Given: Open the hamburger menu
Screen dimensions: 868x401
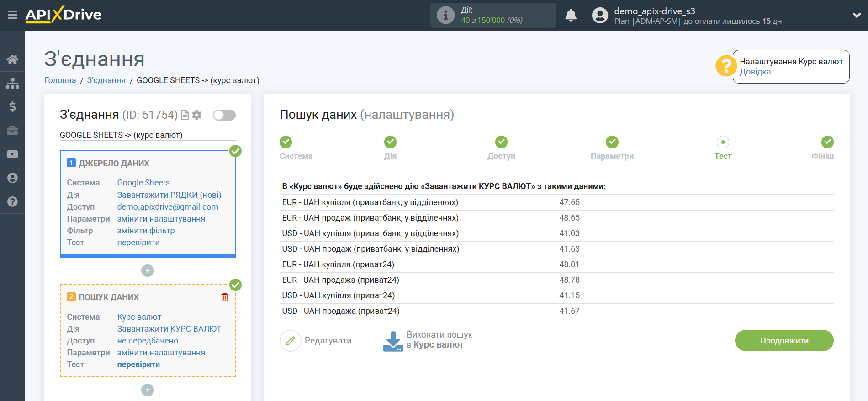Looking at the screenshot, I should point(12,15).
